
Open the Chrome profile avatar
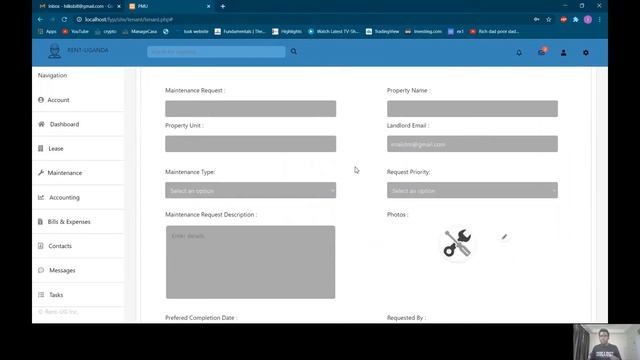point(588,19)
